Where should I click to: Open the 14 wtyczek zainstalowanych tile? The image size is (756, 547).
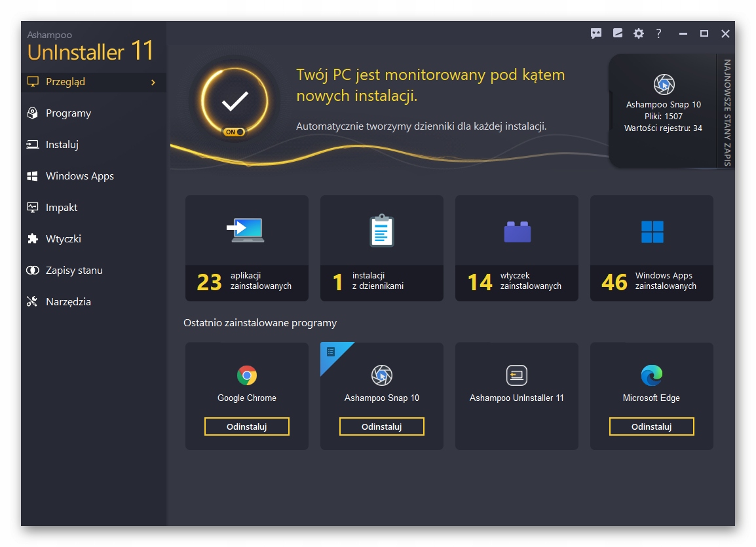point(516,248)
